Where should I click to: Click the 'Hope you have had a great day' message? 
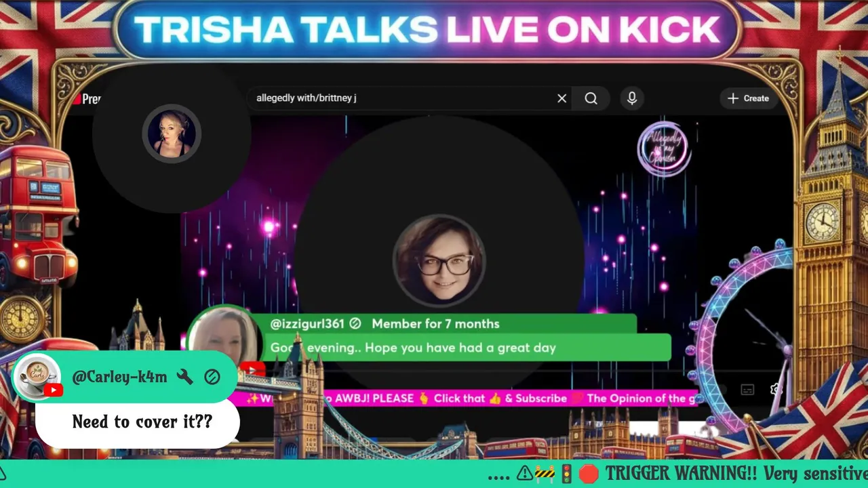(460, 348)
